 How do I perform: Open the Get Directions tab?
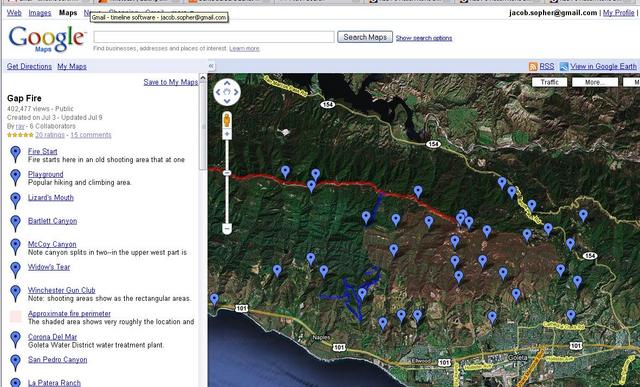29,66
